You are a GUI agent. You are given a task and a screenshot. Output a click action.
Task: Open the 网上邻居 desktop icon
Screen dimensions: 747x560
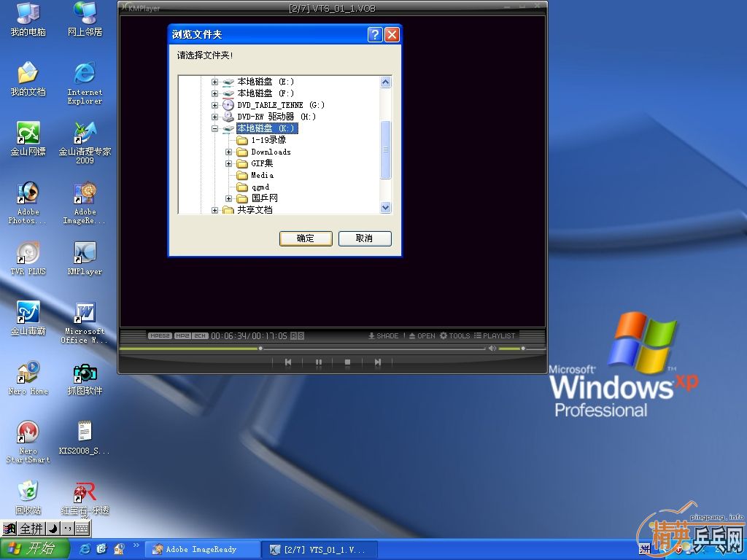coord(85,19)
